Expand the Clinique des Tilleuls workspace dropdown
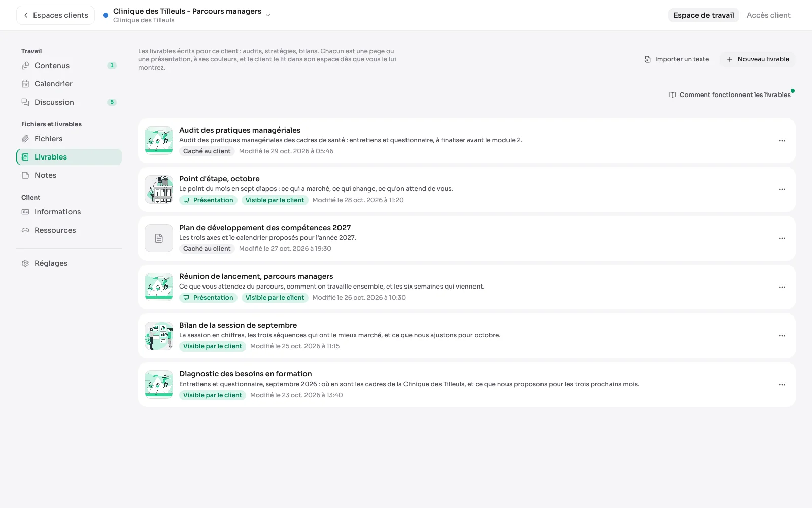 coord(268,15)
